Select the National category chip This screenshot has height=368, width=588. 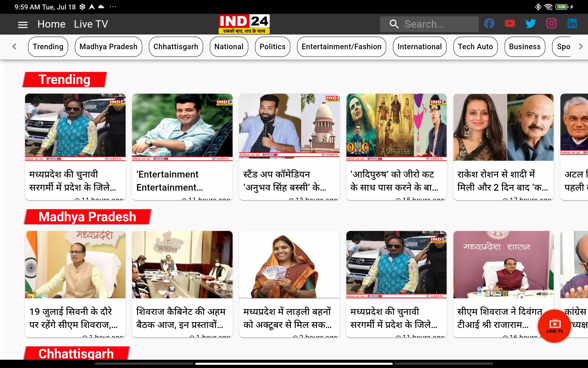click(x=229, y=47)
